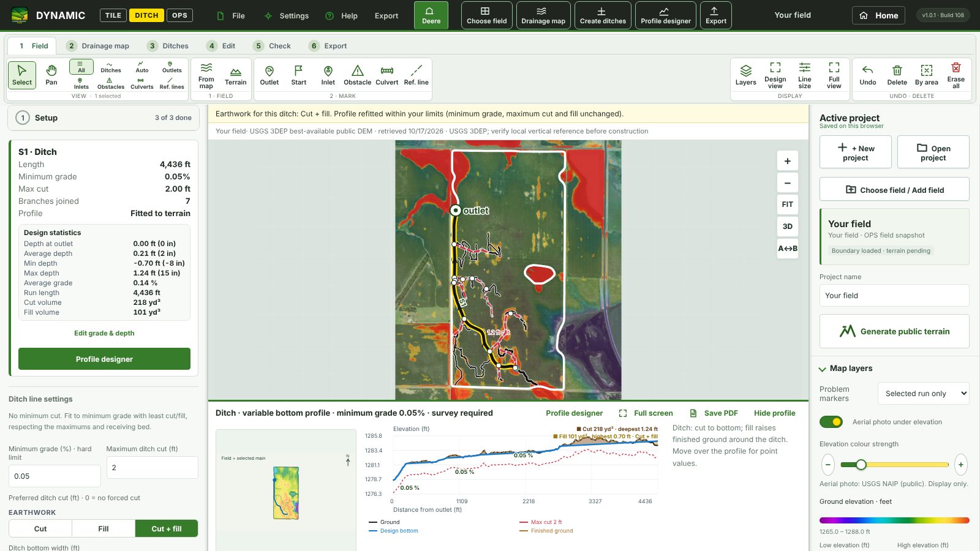Pick the Culvert tool
Viewport: 980px width, 551px height.
pos(387,75)
